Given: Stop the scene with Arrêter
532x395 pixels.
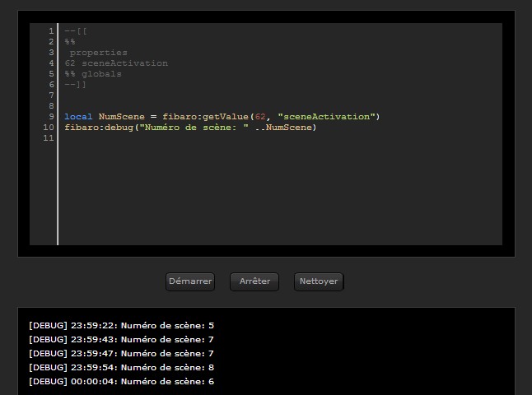Looking at the screenshot, I should coord(254,281).
